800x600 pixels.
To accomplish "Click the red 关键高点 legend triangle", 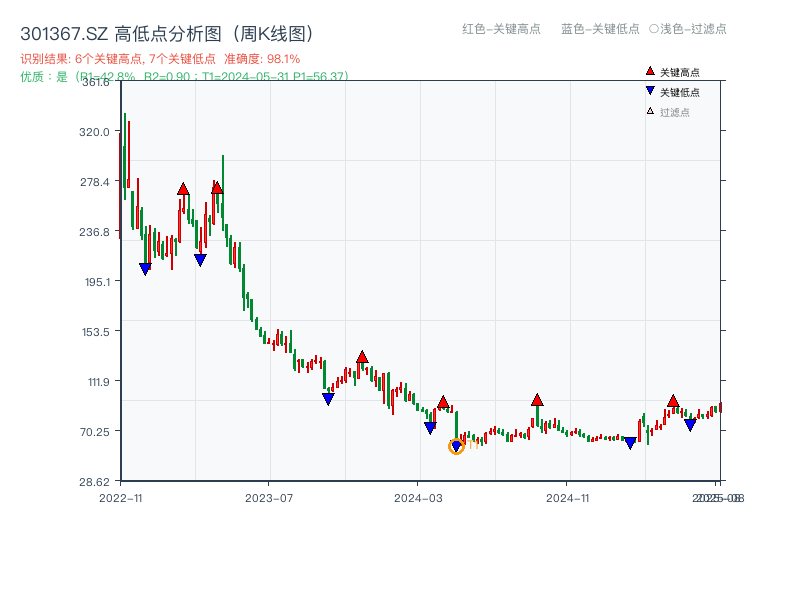I will [648, 70].
